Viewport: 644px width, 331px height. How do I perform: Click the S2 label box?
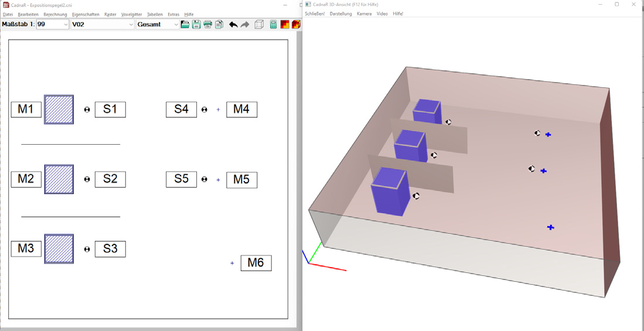[x=110, y=179]
